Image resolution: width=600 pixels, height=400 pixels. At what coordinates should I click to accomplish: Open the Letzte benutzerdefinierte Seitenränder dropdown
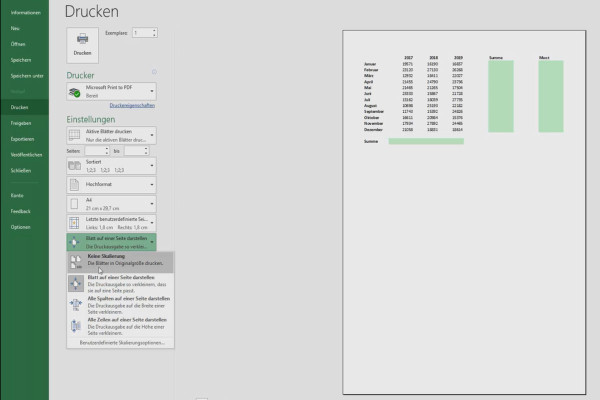(111, 223)
